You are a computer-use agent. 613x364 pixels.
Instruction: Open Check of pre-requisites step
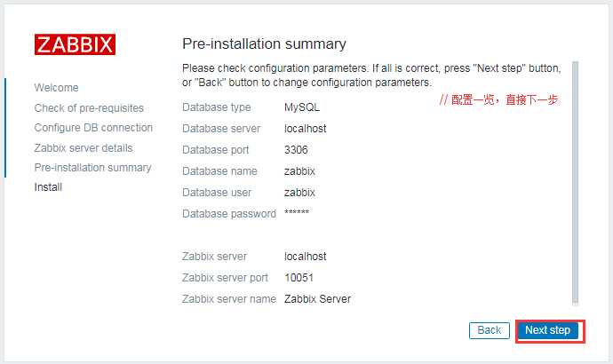pyautogui.click(x=89, y=108)
